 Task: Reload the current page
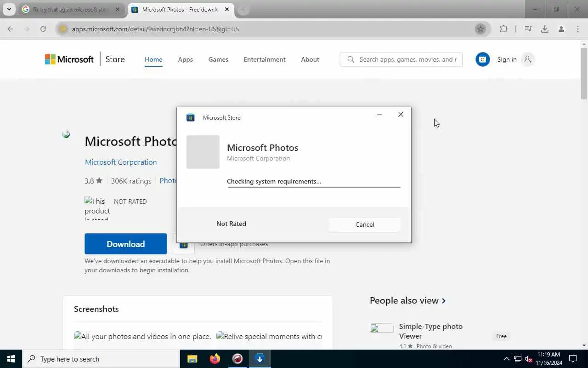[x=43, y=29]
